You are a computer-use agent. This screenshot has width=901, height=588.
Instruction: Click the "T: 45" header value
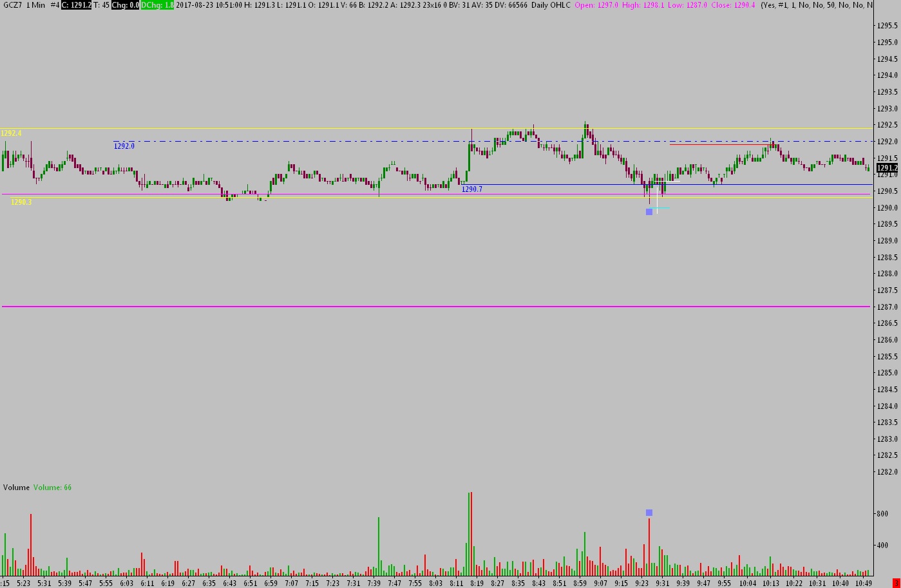(x=102, y=5)
